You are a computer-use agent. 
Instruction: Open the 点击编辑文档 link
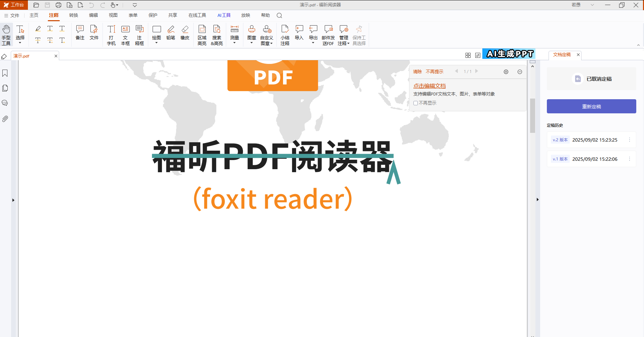(x=430, y=86)
